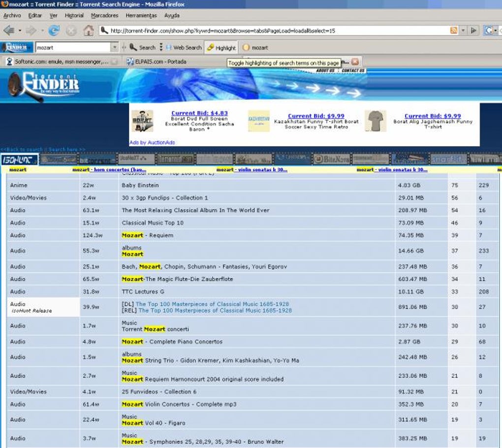Click the Go arrow beside the address bar
Image resolution: width=502 pixels, height=448 pixels.
(x=473, y=30)
